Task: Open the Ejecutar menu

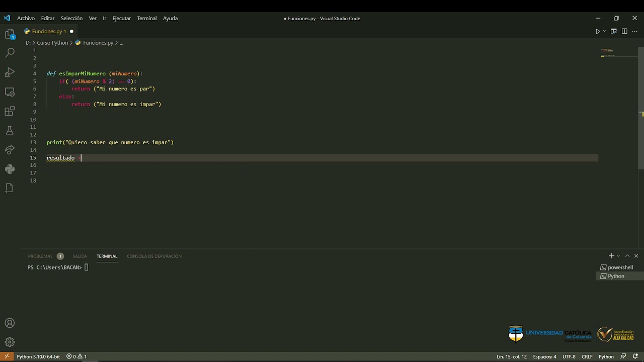Action: point(121,18)
